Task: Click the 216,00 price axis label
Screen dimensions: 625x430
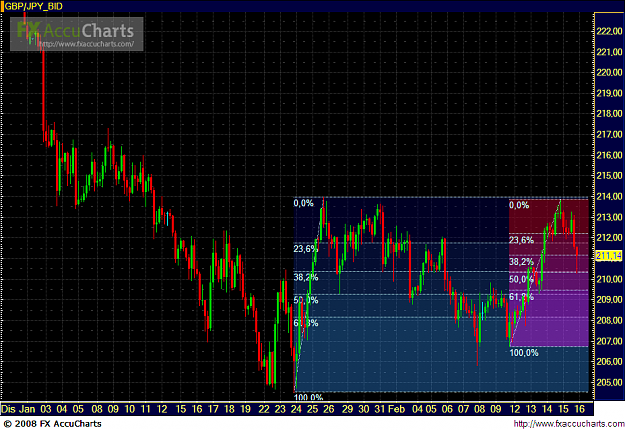Action: (x=609, y=155)
